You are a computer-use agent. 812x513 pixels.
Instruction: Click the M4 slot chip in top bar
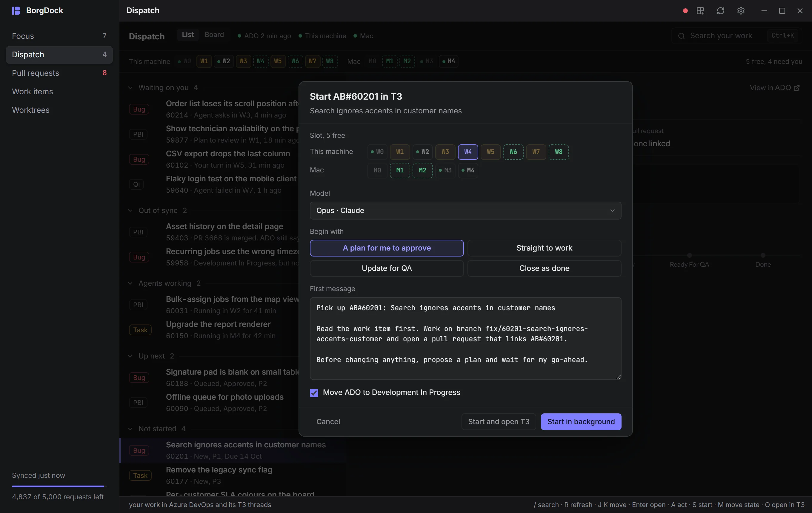tap(448, 61)
